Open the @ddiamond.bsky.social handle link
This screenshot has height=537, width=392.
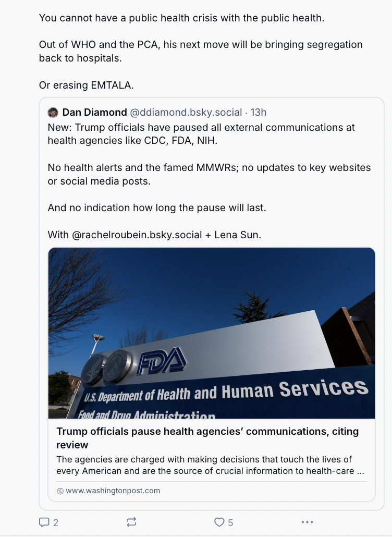tap(186, 112)
